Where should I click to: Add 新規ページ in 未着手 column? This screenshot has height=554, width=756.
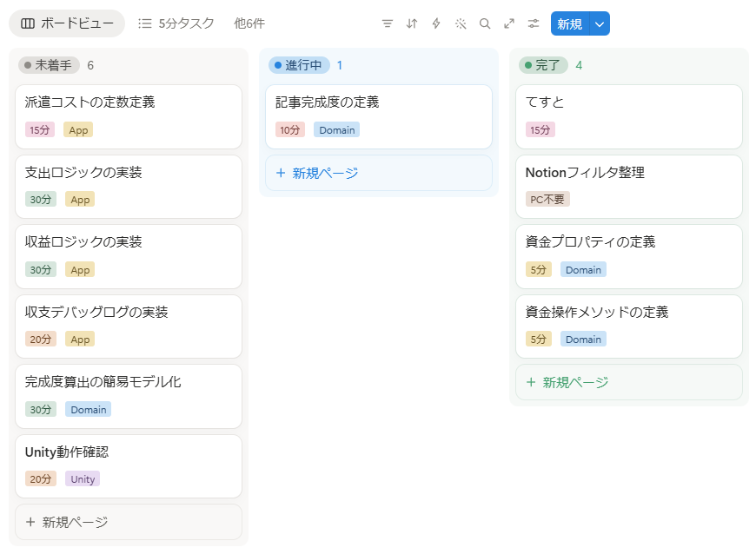point(129,522)
